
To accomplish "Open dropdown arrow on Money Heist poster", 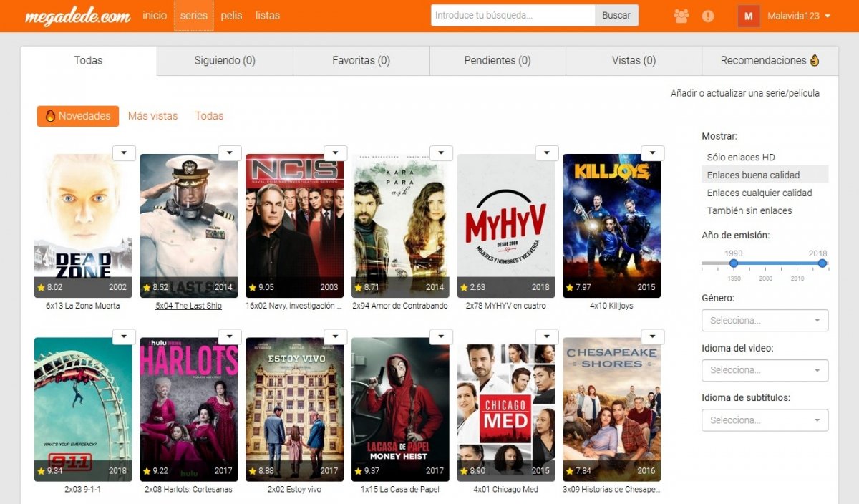I will [x=442, y=336].
